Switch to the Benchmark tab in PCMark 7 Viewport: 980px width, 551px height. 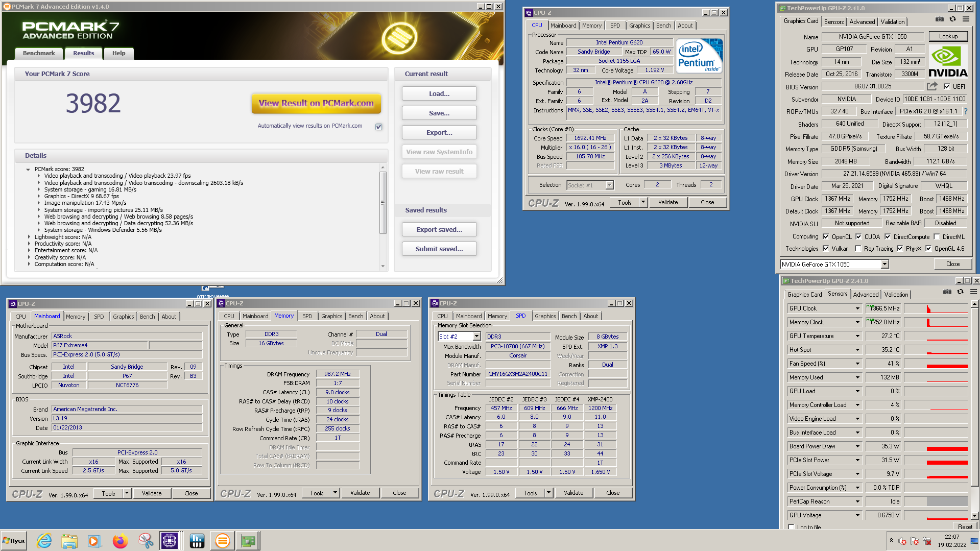(x=39, y=53)
